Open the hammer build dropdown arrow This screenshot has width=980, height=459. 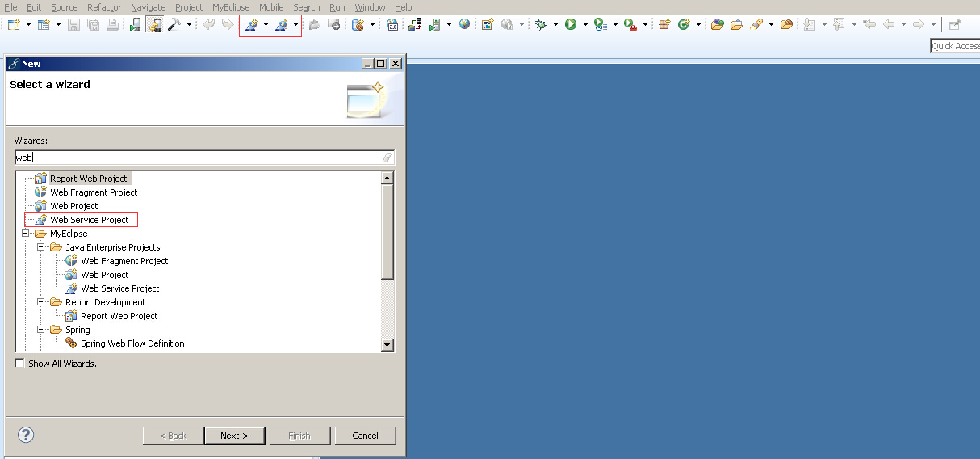[189, 25]
